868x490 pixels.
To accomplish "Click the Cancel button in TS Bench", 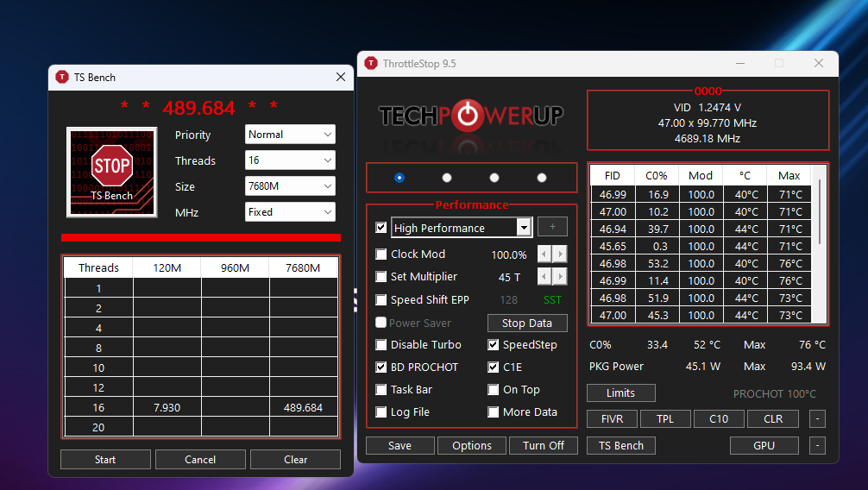I will [200, 460].
